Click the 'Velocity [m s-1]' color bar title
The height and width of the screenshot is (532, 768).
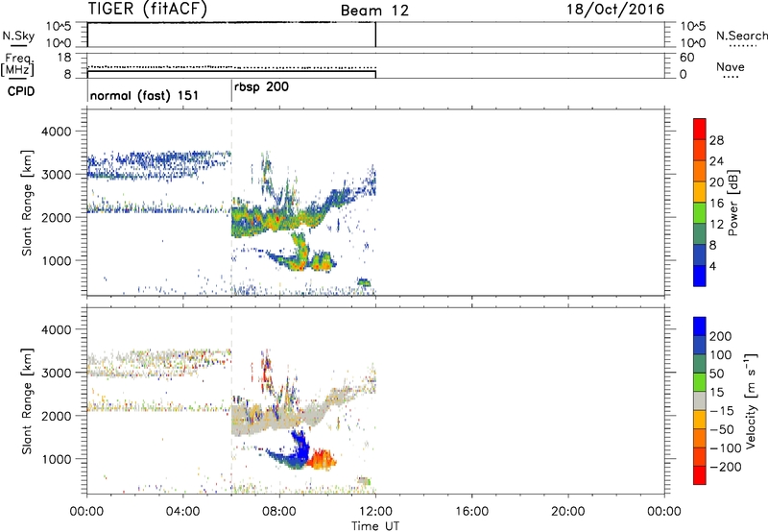coord(751,400)
